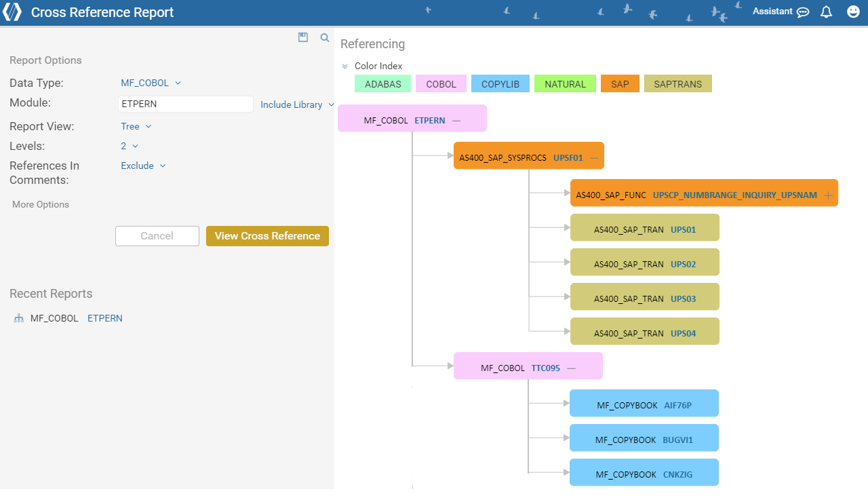Click the SAP color swatch
Viewport: 868px width, 502px height.
(x=620, y=84)
